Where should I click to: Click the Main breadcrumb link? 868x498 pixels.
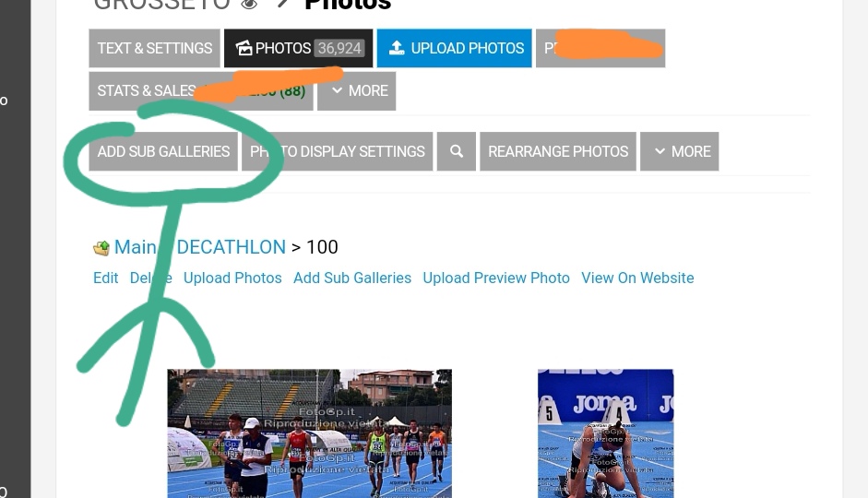(135, 247)
